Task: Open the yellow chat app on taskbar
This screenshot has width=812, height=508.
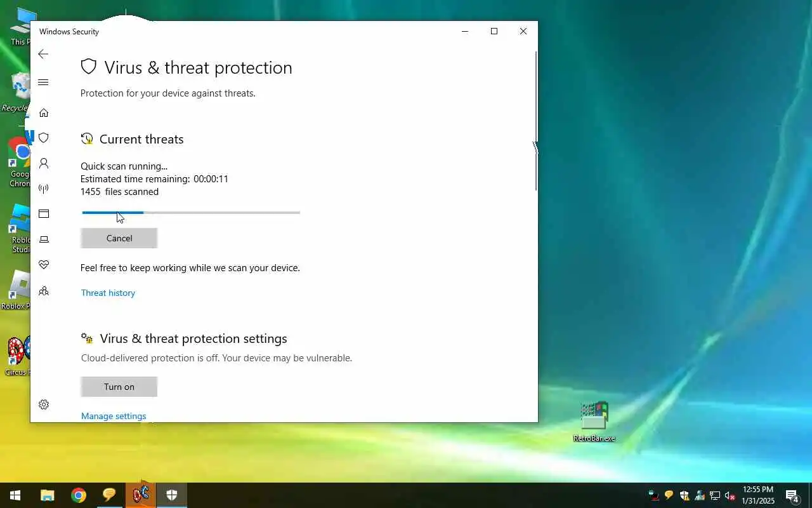Action: (x=109, y=495)
